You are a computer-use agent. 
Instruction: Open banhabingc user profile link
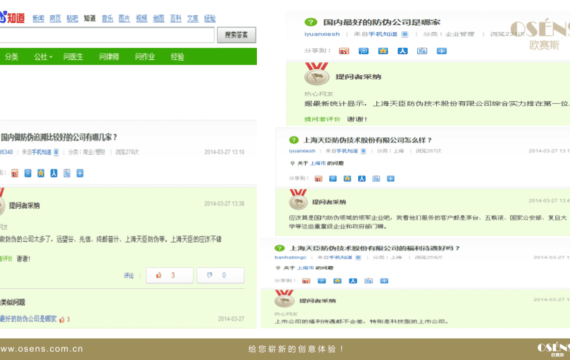[290, 257]
